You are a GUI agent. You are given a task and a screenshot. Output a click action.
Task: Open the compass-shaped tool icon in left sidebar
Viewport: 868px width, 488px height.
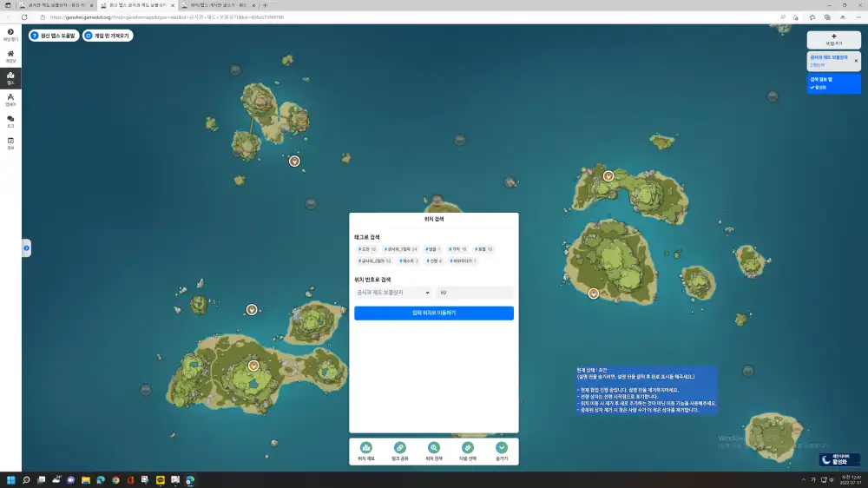10,98
